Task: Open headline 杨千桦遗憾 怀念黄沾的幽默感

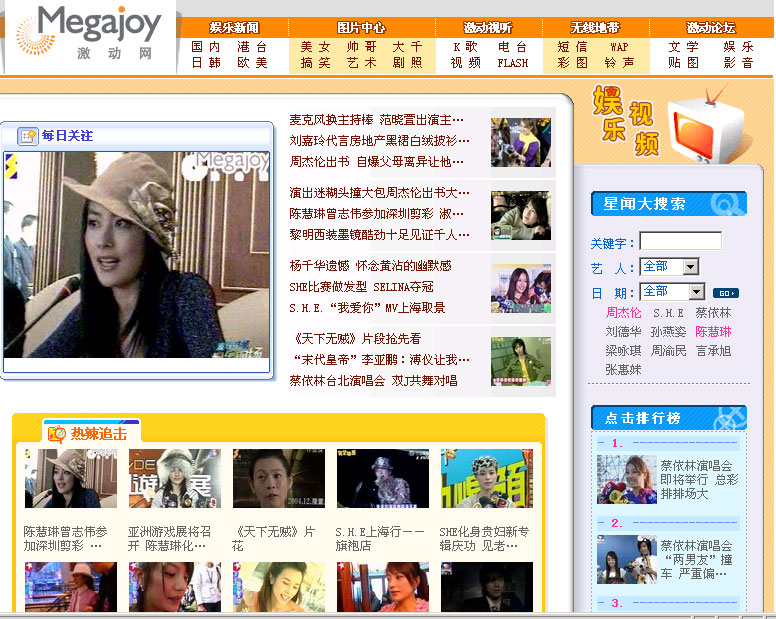Action: (370, 266)
